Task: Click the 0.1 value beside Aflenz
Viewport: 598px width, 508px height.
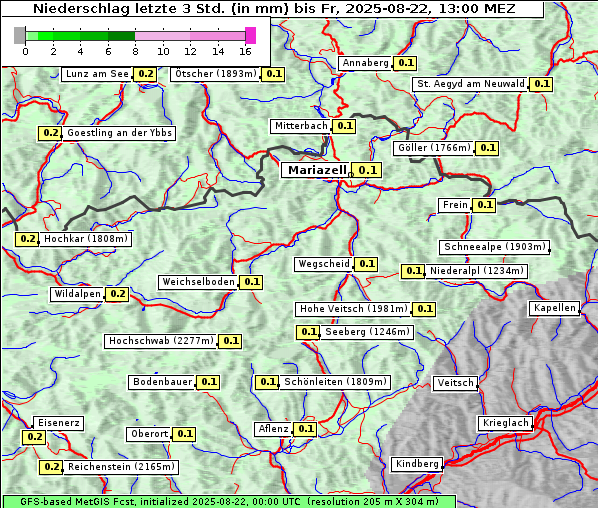Action: click(305, 429)
